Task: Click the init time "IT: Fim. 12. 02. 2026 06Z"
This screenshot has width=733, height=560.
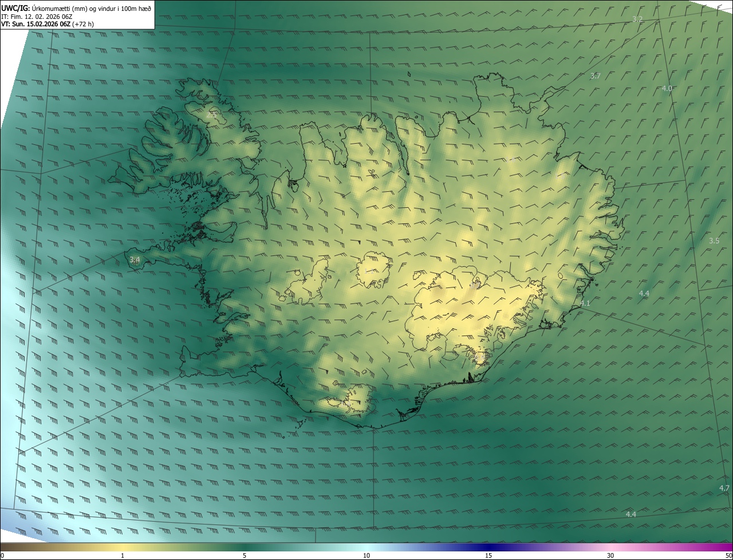Action: point(37,17)
